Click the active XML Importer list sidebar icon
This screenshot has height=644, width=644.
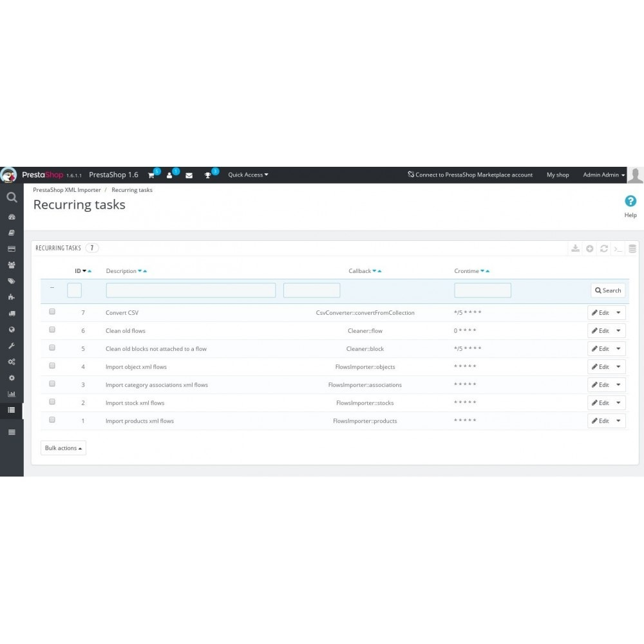point(12,410)
